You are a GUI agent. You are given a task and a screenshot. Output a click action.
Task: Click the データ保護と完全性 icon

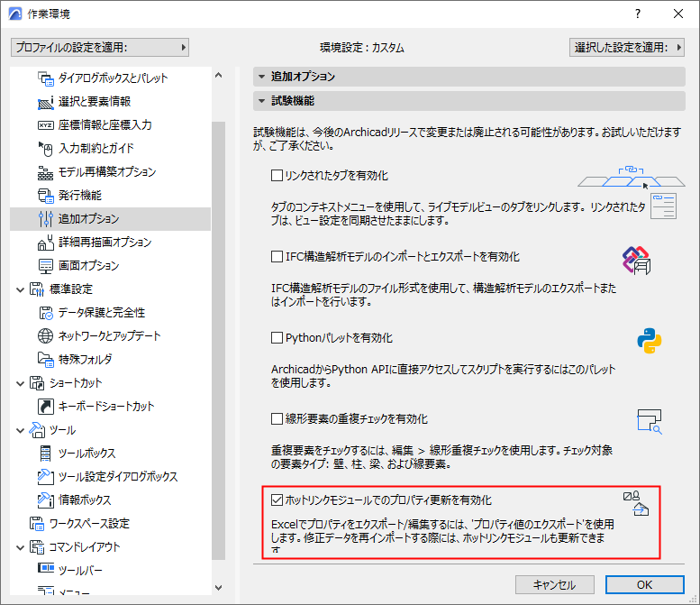pyautogui.click(x=46, y=313)
